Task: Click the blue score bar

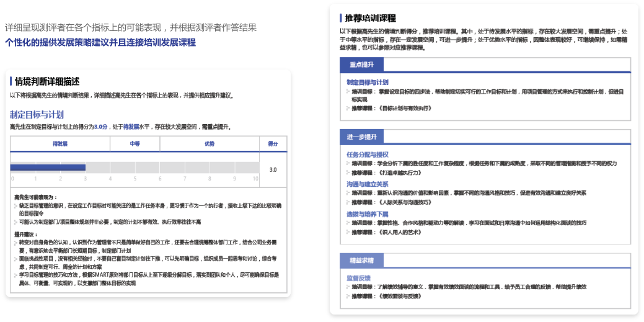Action: coord(48,168)
